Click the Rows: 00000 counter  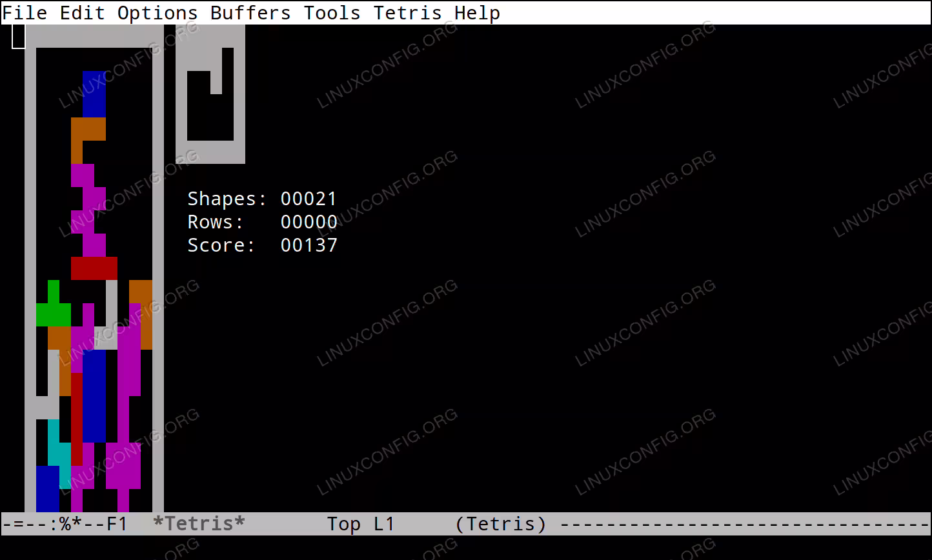click(x=263, y=222)
